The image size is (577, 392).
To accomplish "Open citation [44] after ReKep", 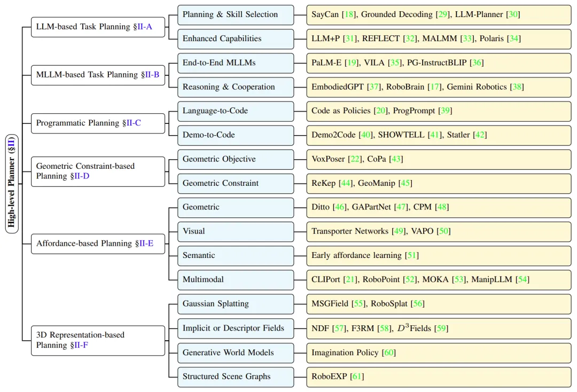I will click(x=346, y=183).
